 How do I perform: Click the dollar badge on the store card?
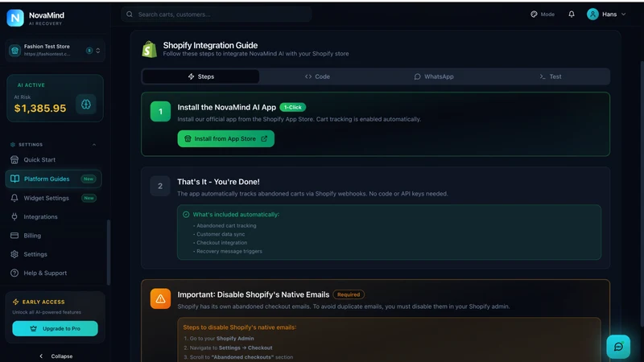(89, 51)
